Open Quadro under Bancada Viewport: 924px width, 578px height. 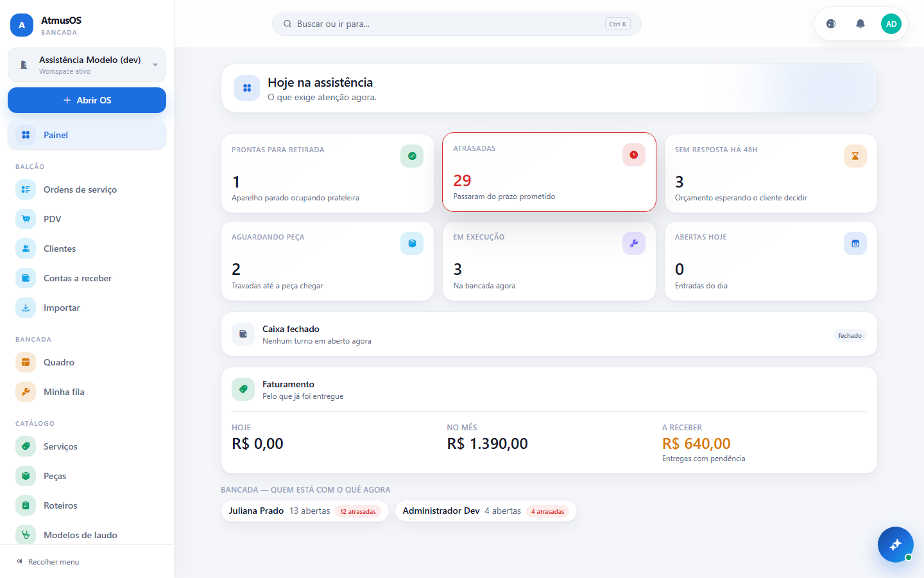coord(87,362)
